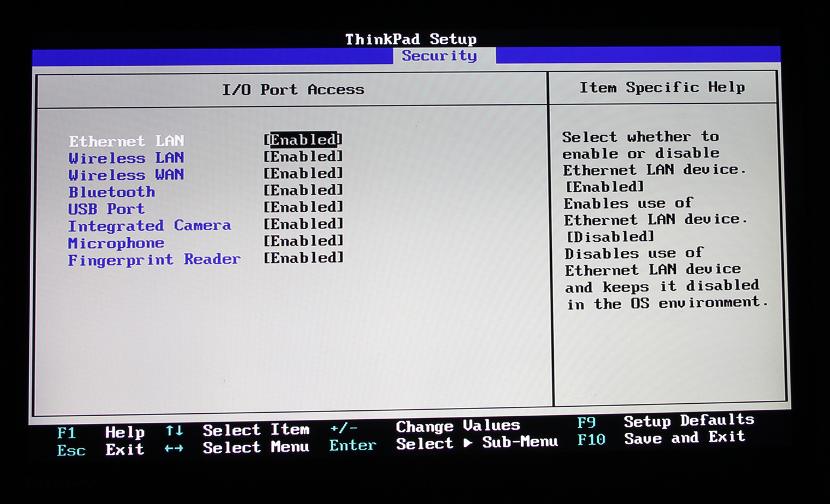Click the F1 Help key hint
Viewport: 830px width, 504px height.
[101, 432]
